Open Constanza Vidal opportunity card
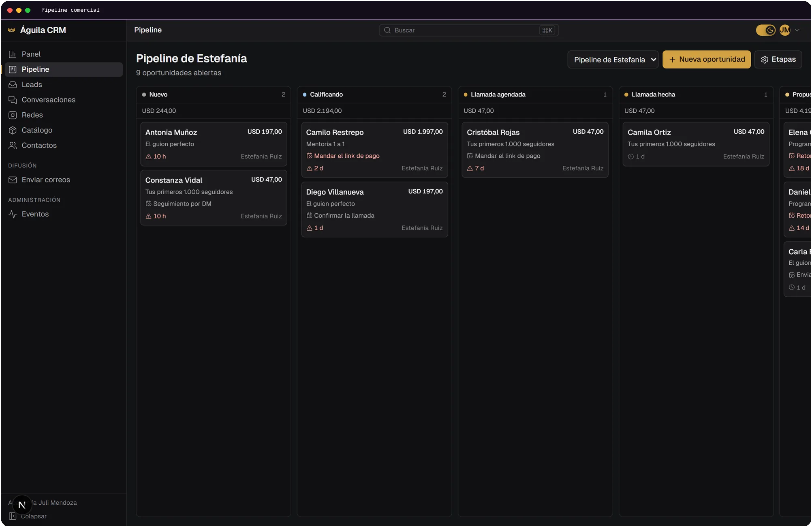 tap(214, 197)
